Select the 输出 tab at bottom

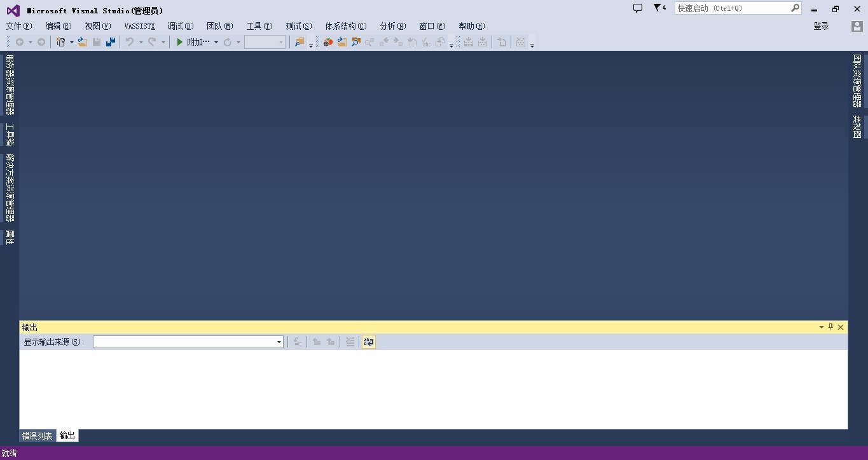tap(67, 436)
